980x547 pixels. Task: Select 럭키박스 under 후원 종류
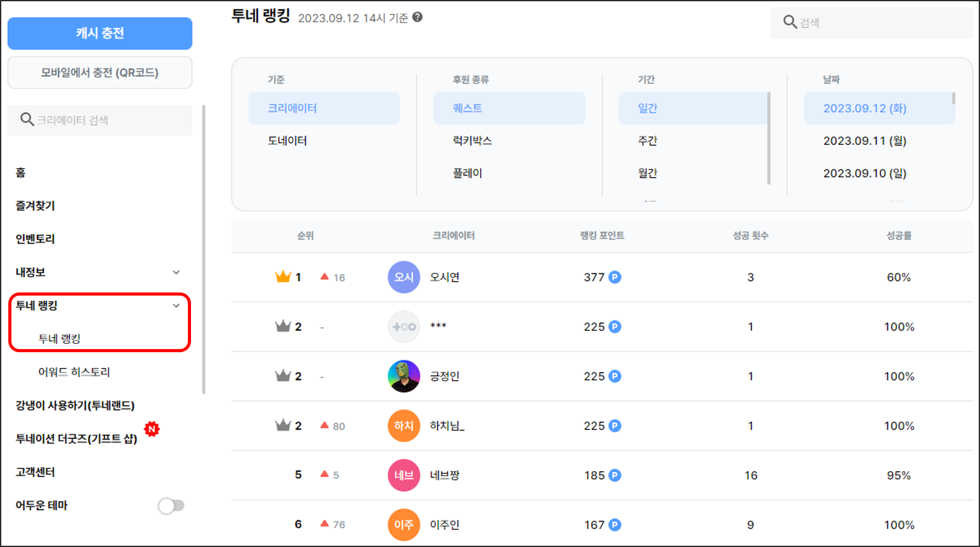pyautogui.click(x=472, y=141)
